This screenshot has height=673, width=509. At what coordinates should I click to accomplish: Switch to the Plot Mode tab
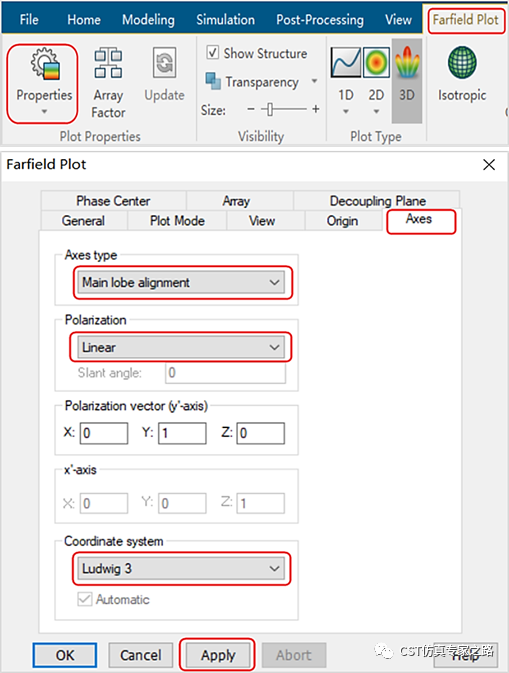(x=177, y=221)
